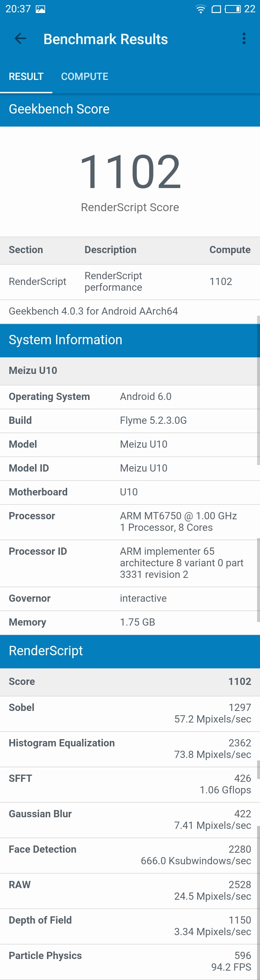260x980 pixels.
Task: Switch to the COMPUTE tab
Action: [85, 76]
